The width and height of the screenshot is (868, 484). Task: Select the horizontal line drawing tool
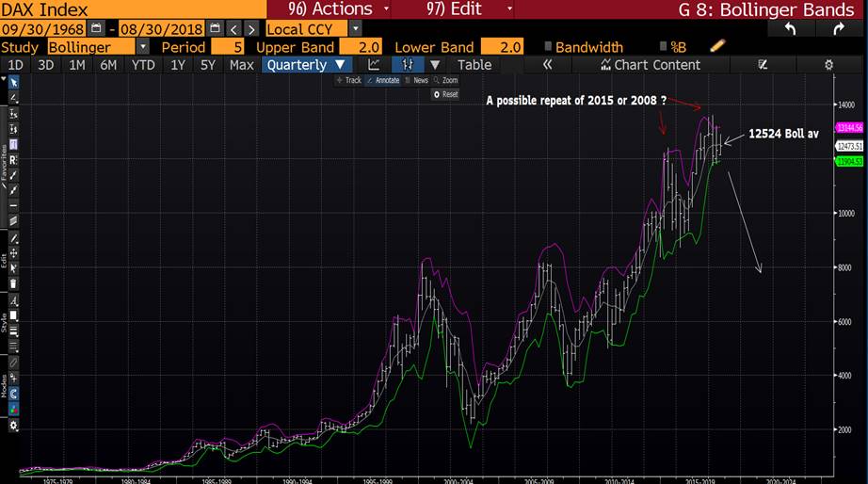click(x=13, y=205)
